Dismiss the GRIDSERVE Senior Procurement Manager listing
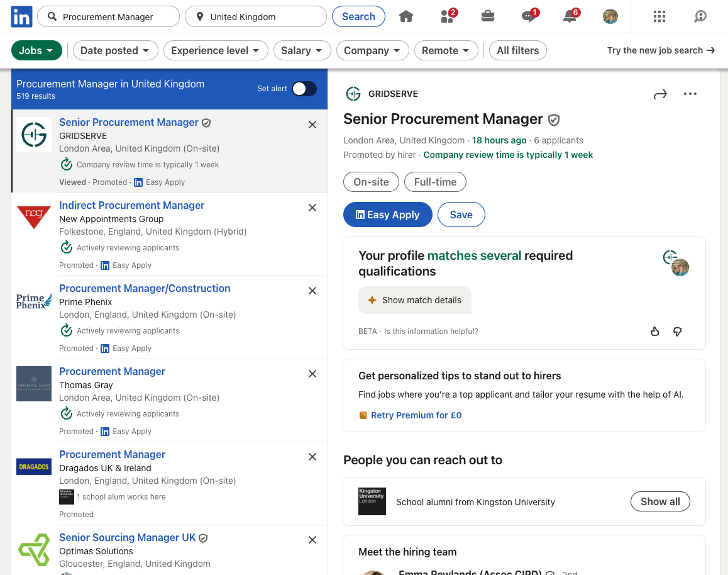 312,125
